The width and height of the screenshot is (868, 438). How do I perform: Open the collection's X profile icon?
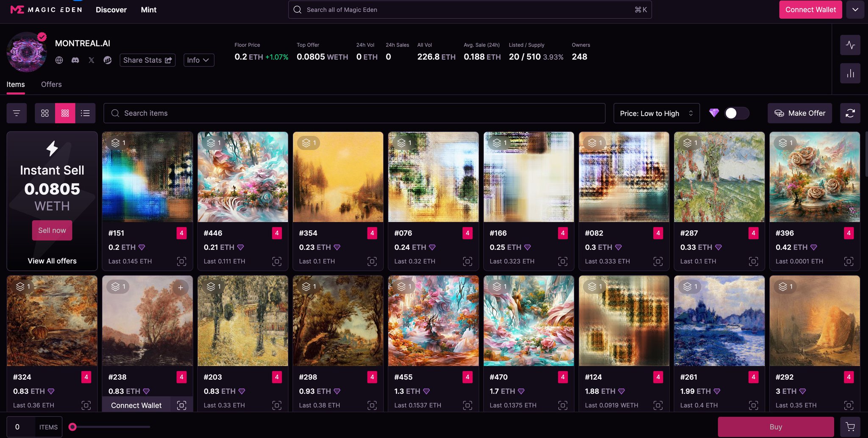[x=91, y=60]
